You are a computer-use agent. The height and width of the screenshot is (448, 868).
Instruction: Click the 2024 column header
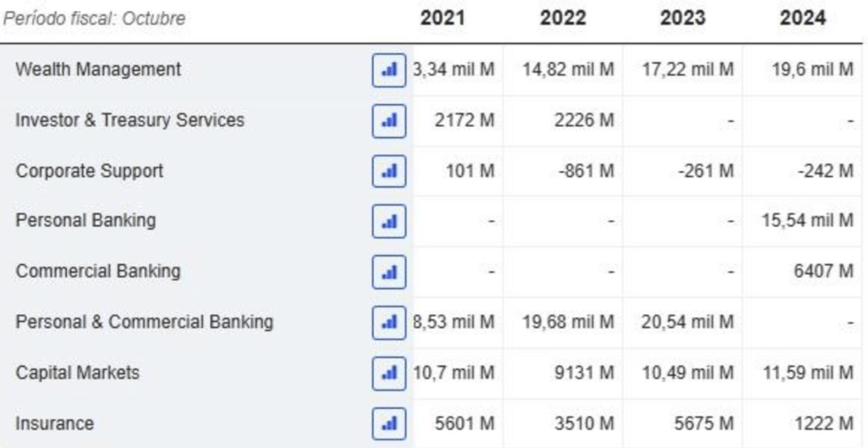(x=803, y=18)
